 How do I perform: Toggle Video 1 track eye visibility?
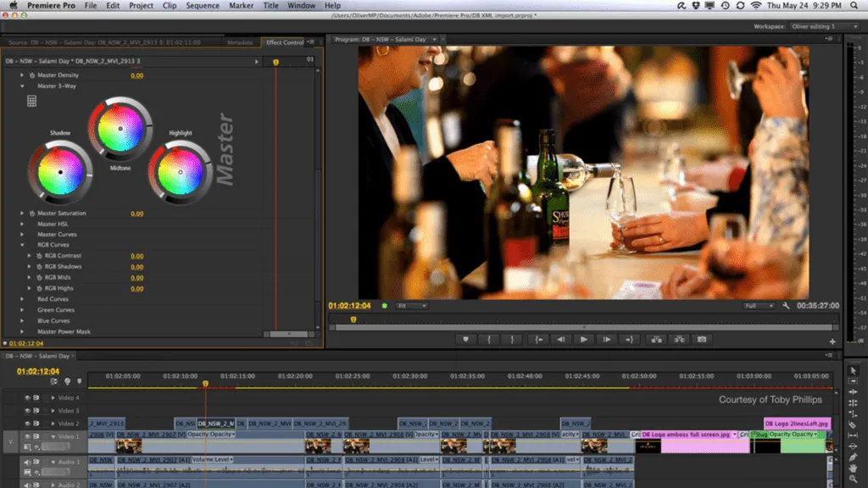point(27,436)
